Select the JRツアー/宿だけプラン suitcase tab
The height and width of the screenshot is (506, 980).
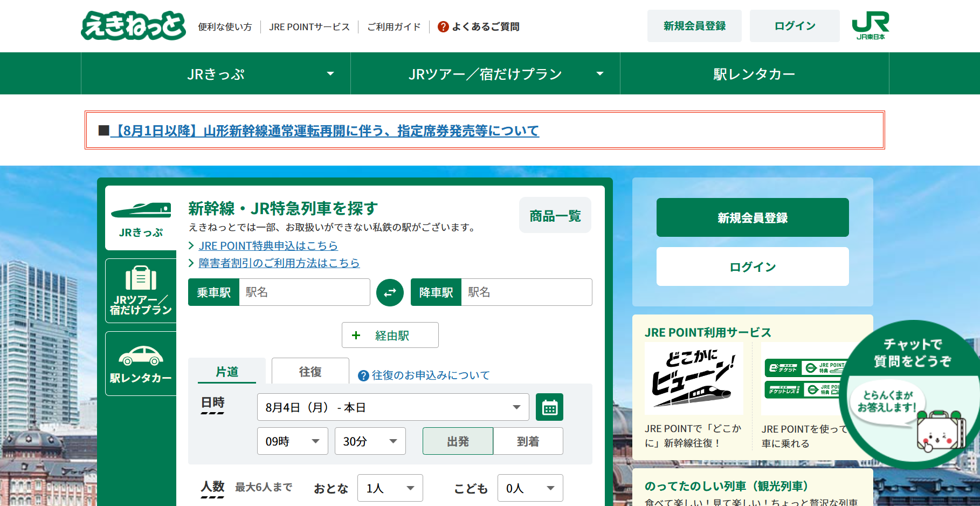click(x=141, y=290)
